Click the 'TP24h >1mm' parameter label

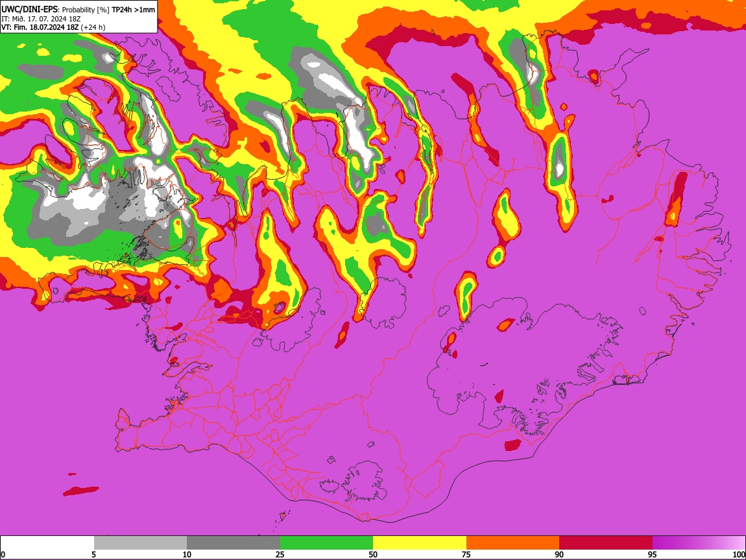(133, 10)
